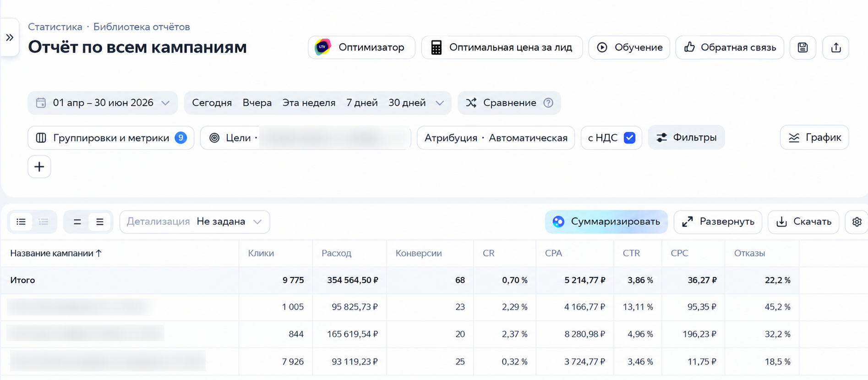Select the Вчера period preset
Image resolution: width=868 pixels, height=380 pixels.
(x=257, y=103)
